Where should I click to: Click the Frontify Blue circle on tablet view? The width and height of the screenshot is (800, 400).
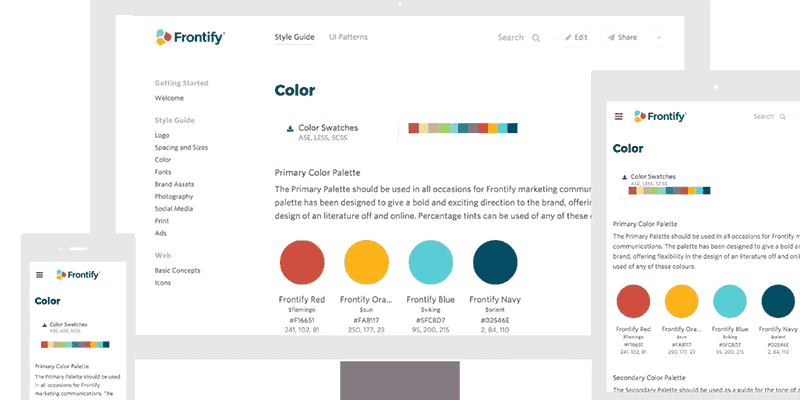(730, 302)
